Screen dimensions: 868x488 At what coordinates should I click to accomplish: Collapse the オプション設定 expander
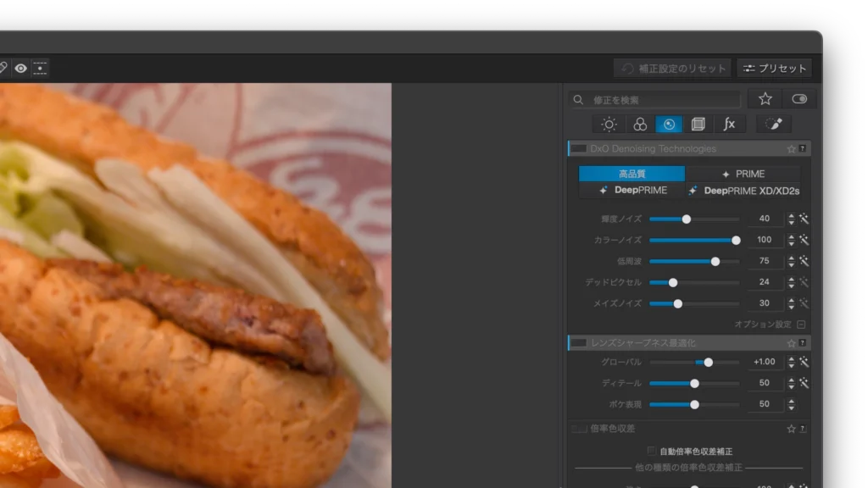tap(801, 324)
